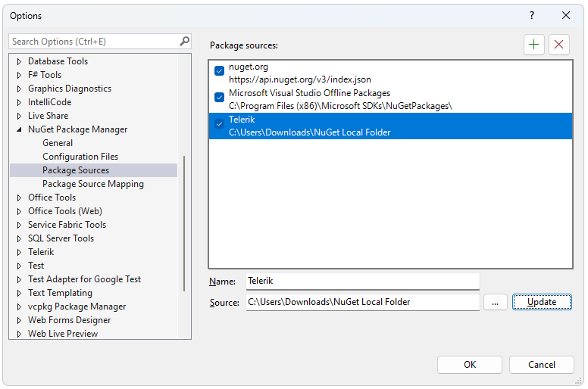Image resolution: width=588 pixels, height=389 pixels.
Task: Expand the Text Templating arrow
Action: tap(19, 293)
